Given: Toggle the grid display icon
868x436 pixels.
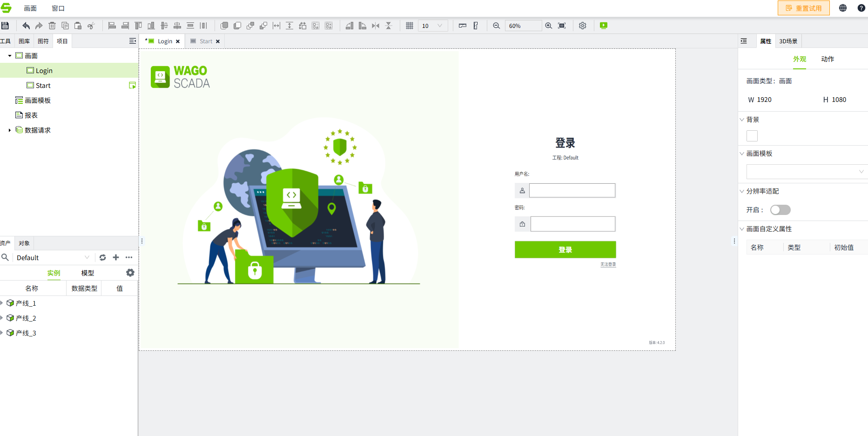Looking at the screenshot, I should point(410,26).
